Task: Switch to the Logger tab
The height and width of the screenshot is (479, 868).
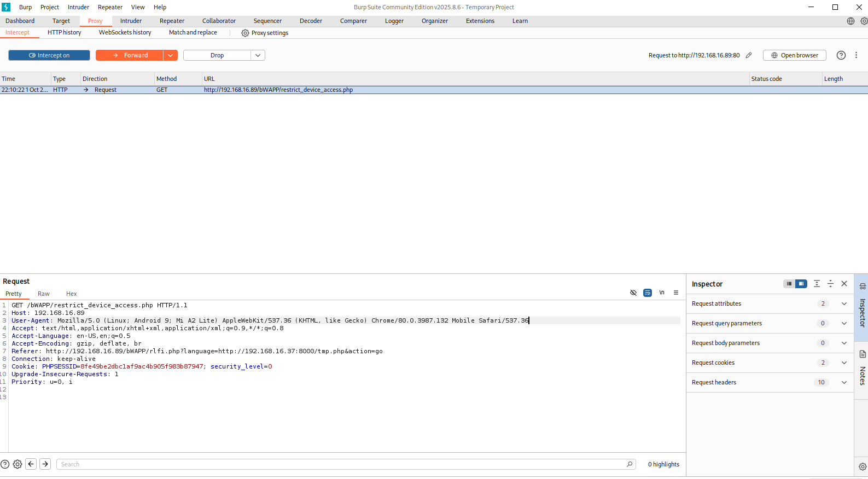Action: pos(394,21)
